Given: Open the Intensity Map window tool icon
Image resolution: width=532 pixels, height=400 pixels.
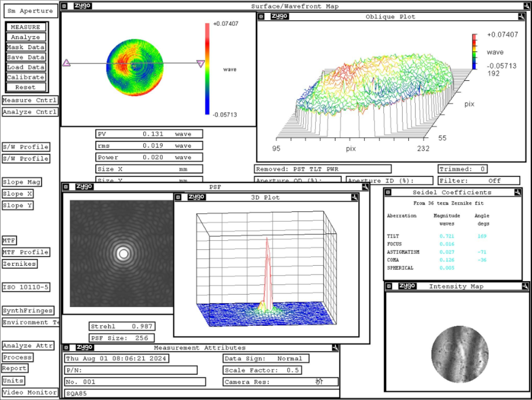Looking at the screenshot, I should point(525,286).
